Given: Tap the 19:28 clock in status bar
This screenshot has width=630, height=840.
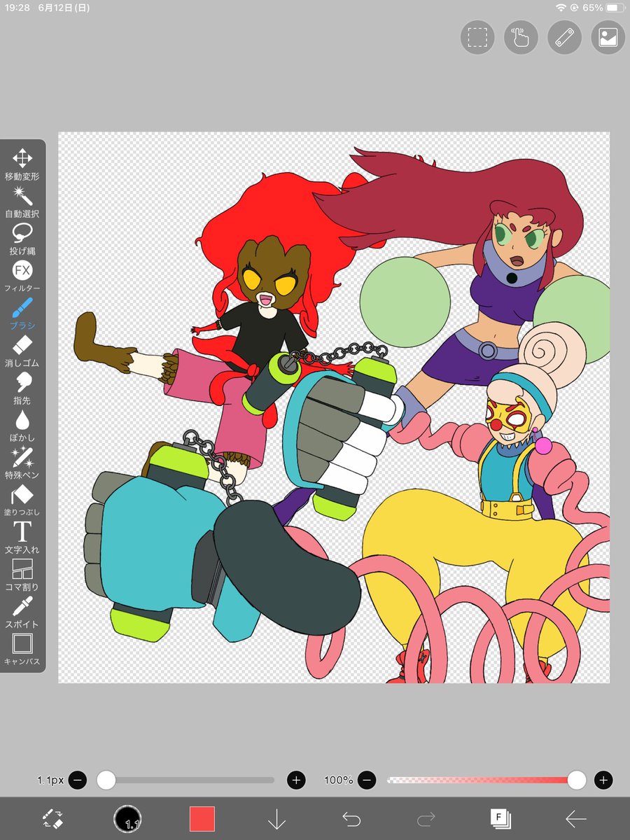Looking at the screenshot, I should tap(16, 8).
